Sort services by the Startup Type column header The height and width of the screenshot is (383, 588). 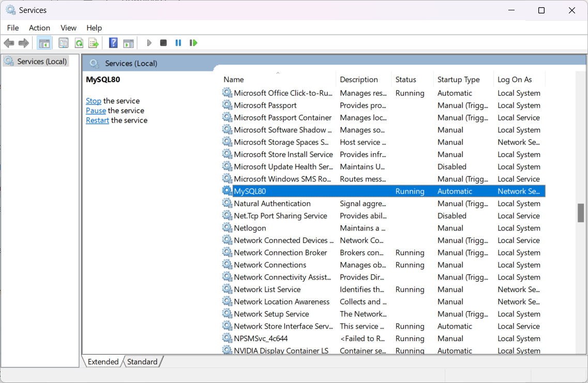tap(458, 79)
